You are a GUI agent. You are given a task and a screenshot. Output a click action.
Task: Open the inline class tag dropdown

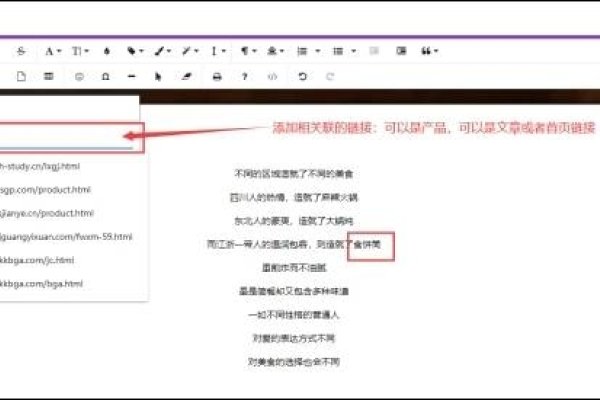[135, 51]
